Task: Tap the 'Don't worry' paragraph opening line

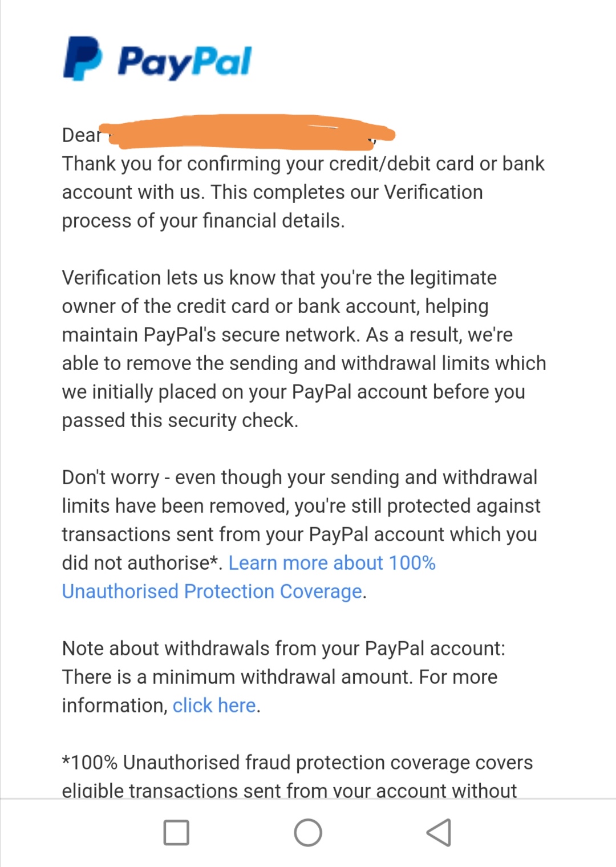Action: [299, 477]
